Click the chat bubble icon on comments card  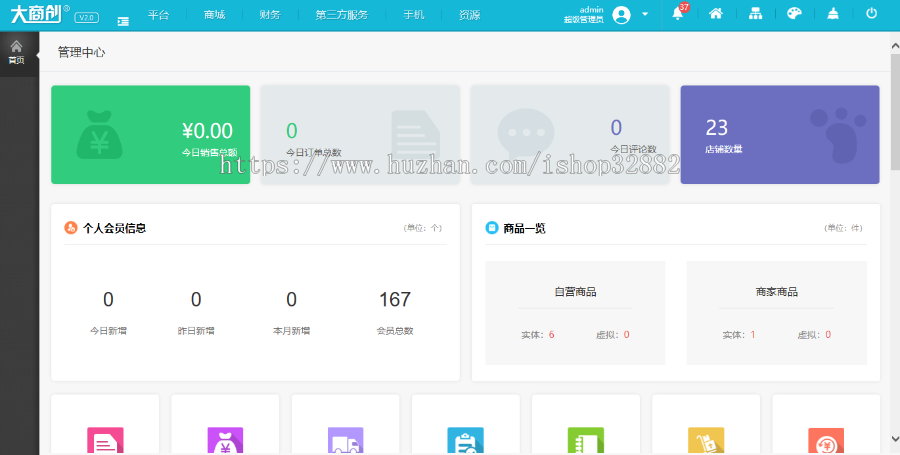[526, 133]
